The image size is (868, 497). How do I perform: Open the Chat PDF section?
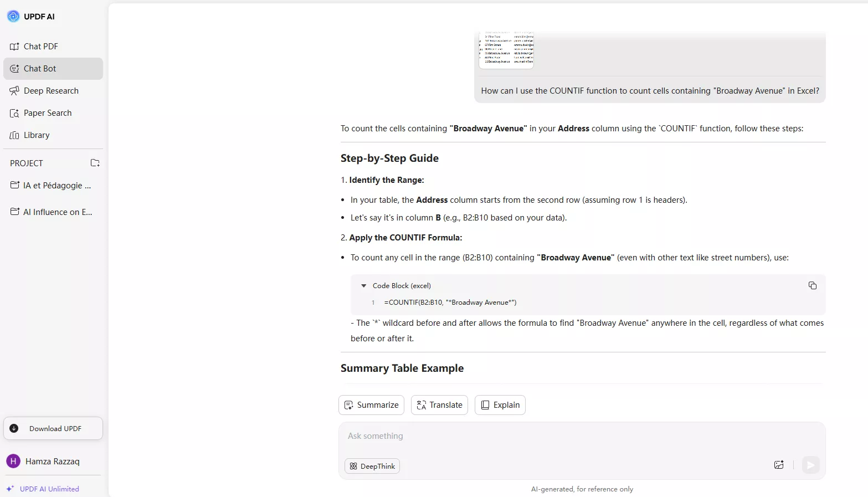tap(40, 47)
